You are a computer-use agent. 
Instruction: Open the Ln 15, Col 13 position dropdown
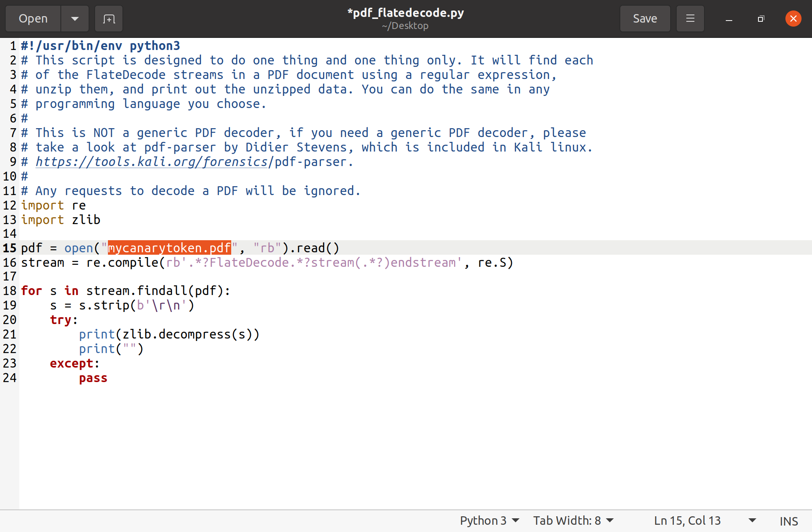(x=705, y=521)
